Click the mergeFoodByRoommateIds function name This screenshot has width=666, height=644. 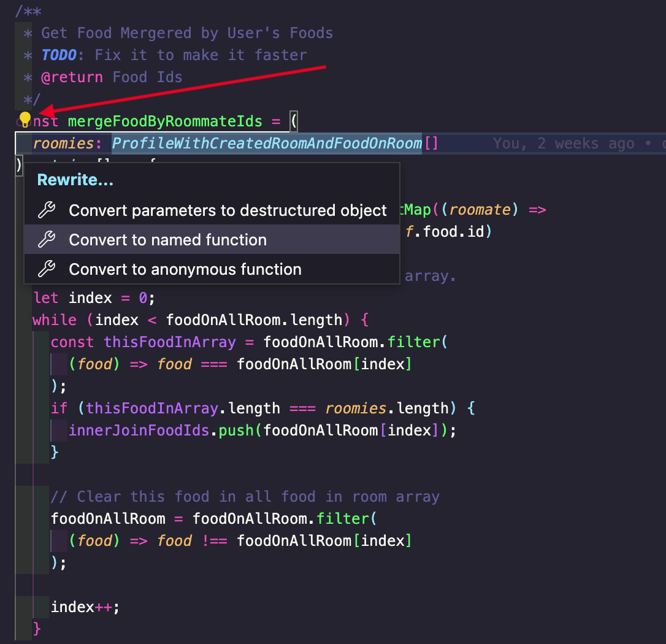[165, 121]
